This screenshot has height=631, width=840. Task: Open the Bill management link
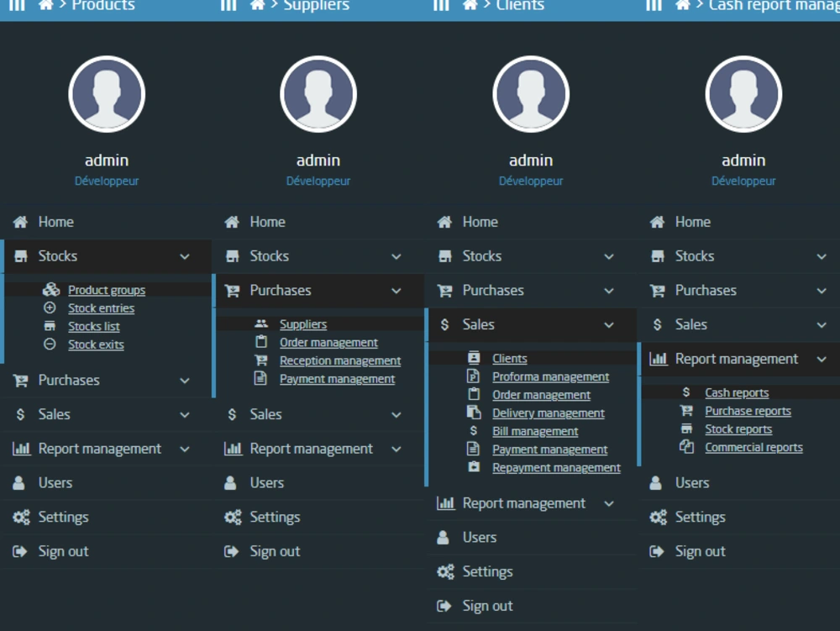535,431
